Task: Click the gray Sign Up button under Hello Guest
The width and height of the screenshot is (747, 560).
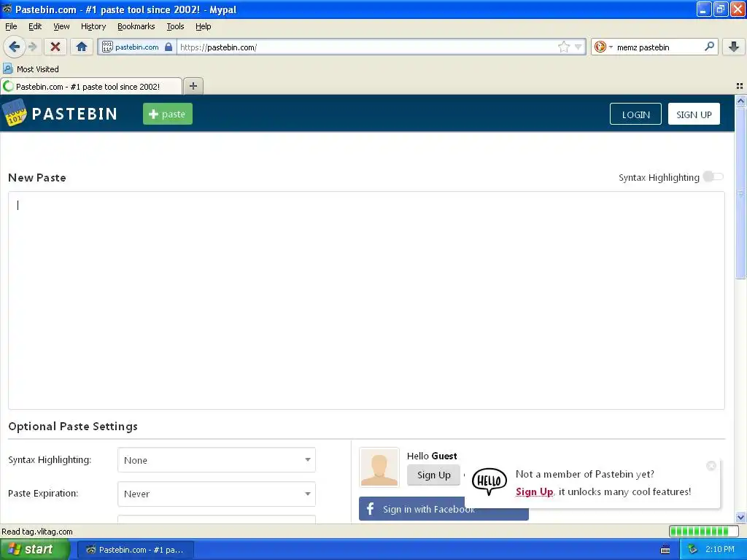Action: click(x=433, y=475)
